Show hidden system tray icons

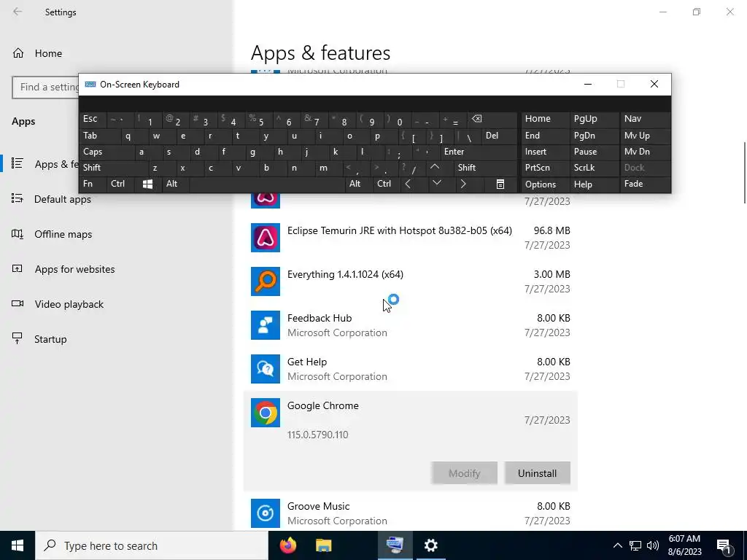(x=617, y=545)
